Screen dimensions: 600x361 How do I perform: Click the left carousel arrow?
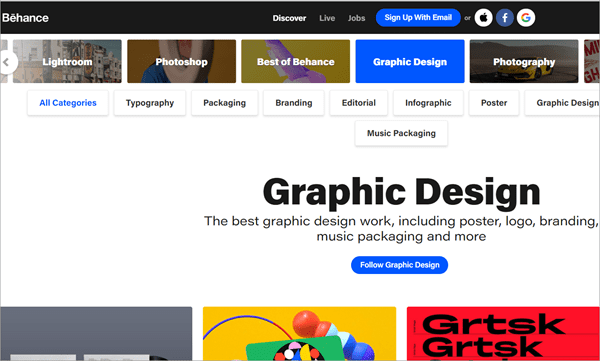[x=8, y=62]
